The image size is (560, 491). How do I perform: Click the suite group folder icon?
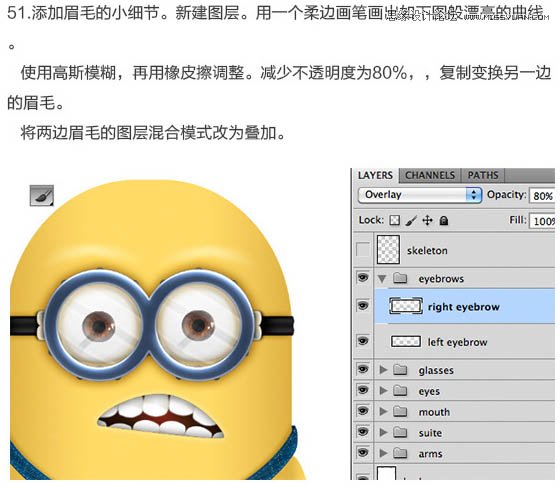[400, 432]
